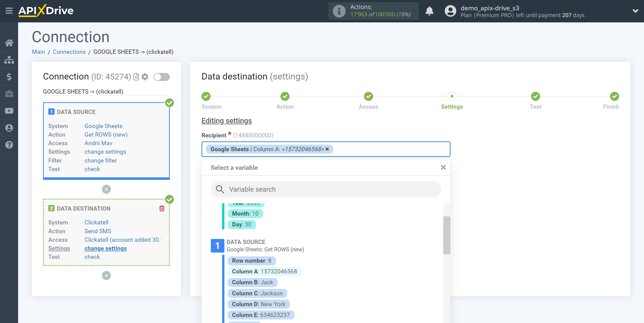
Task: Add a block after Data Destination
Action: click(106, 275)
